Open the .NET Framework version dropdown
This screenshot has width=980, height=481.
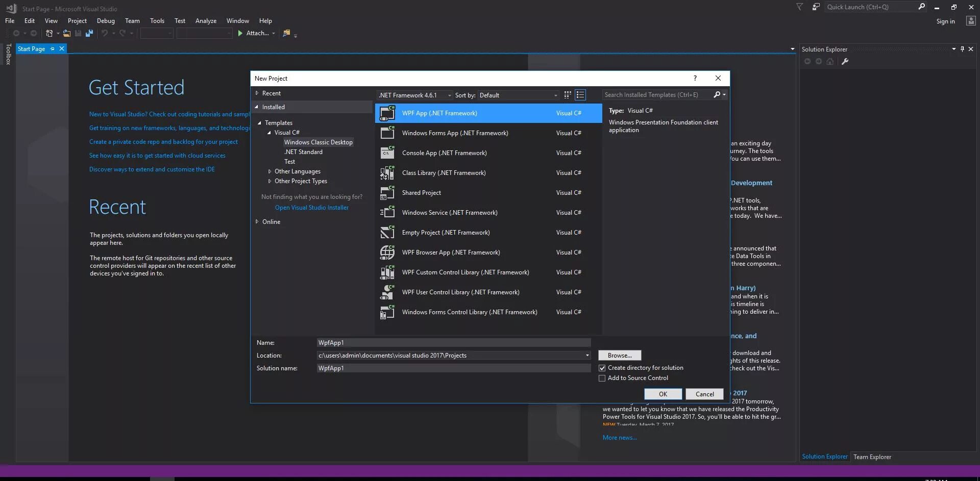(415, 95)
